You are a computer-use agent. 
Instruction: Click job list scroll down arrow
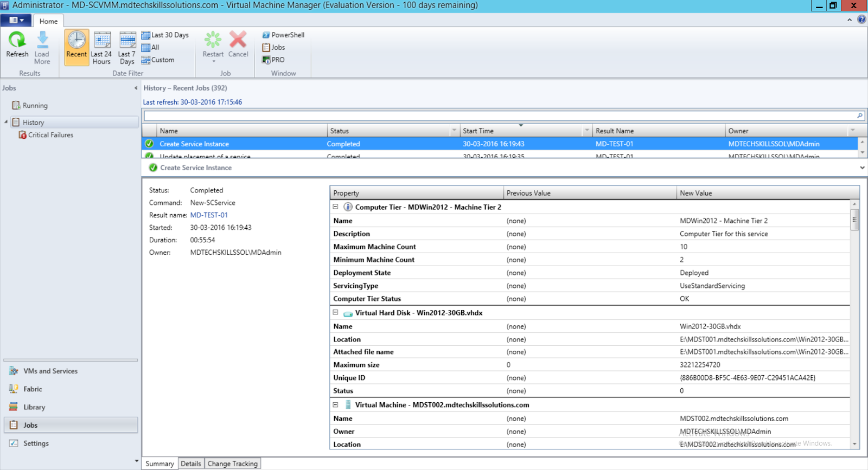pyautogui.click(x=862, y=153)
